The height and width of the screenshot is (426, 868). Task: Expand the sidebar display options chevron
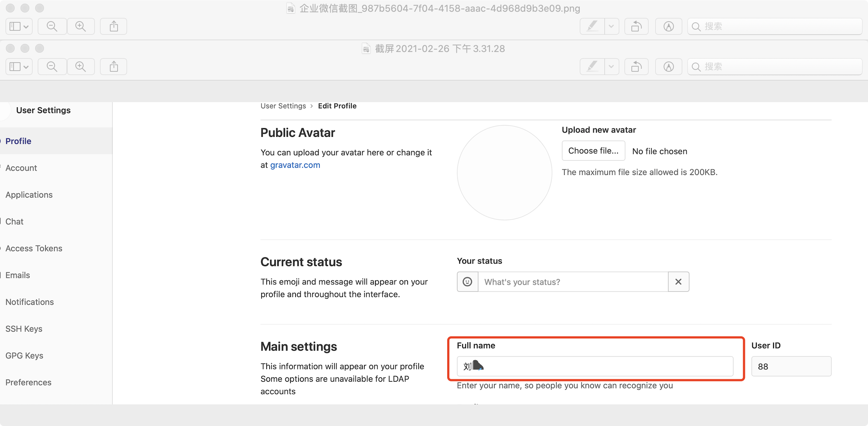pos(26,26)
